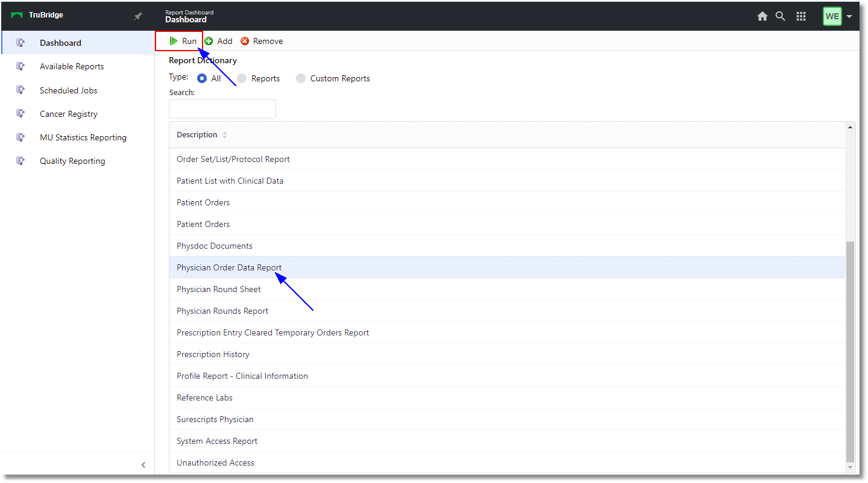Click the TruBridge logo icon
Viewport: 868px width, 483px height.
[17, 15]
